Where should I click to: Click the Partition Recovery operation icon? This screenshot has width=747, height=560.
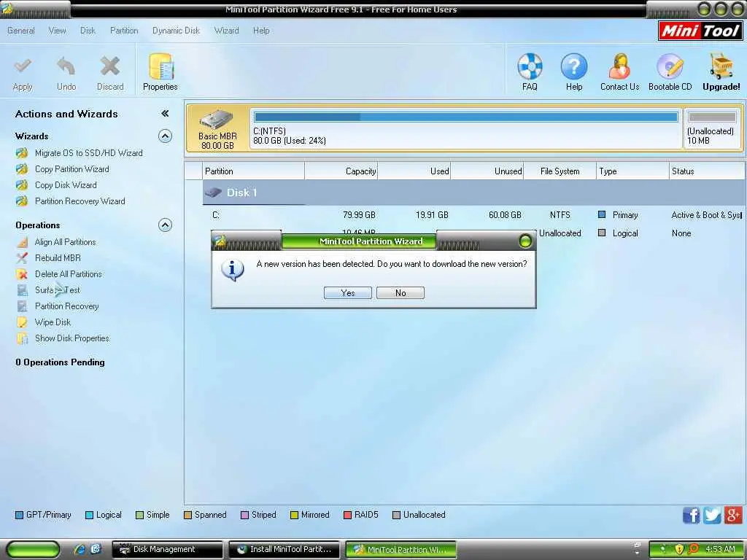point(22,306)
